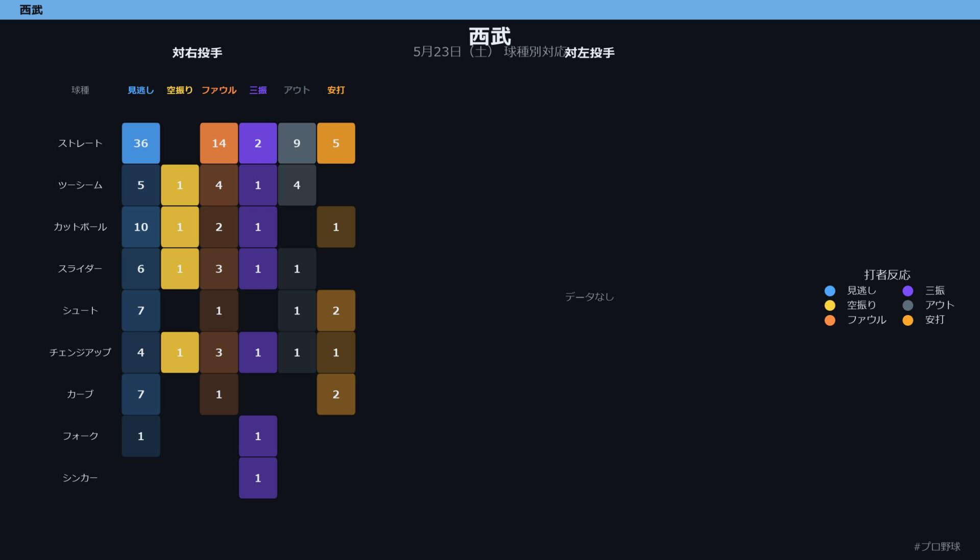Select the ファウル column header
980x560 pixels.
(219, 90)
